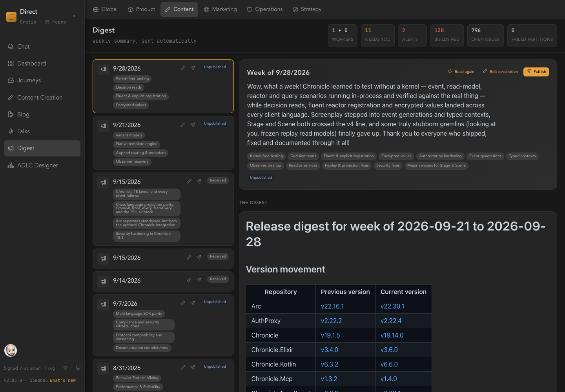565x392 pixels.
Task: Send the 9/14/2026 digest plane icon
Action: pyautogui.click(x=199, y=280)
